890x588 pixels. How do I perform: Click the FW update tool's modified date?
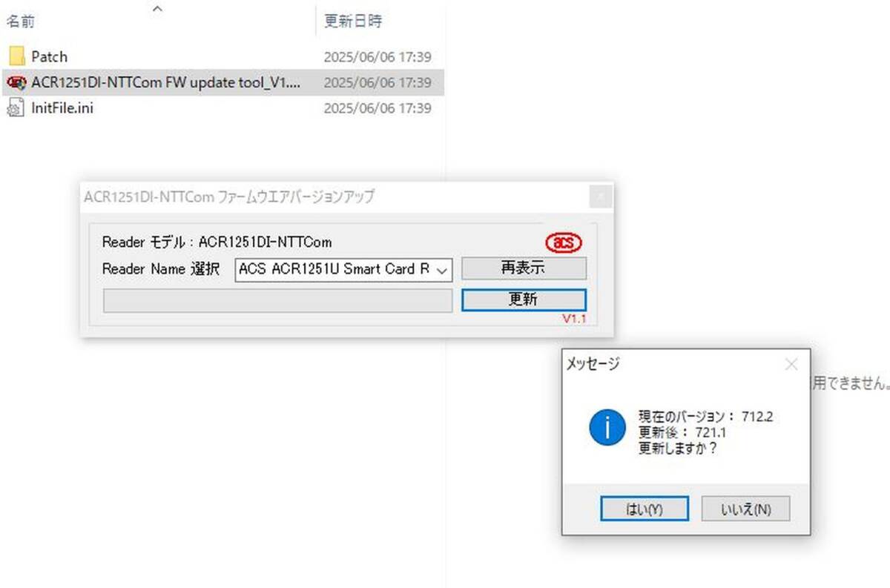(x=378, y=82)
